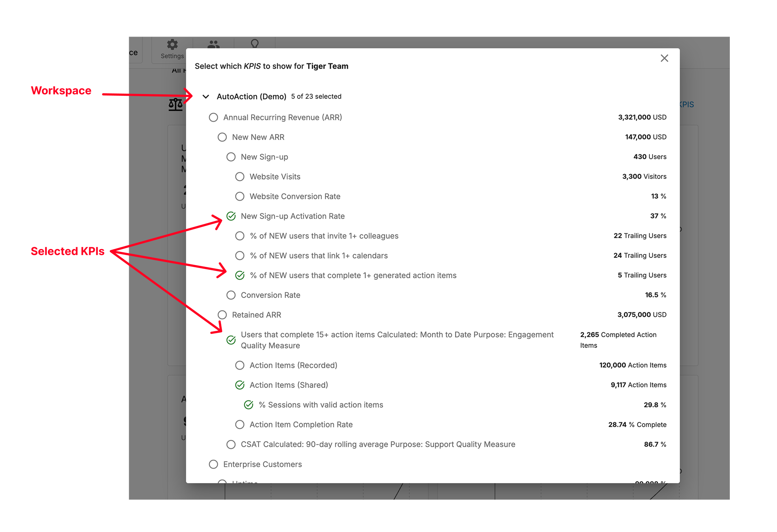Uncheck Users that complete 15+ action items
Image resolution: width=777 pixels, height=532 pixels.
coord(231,340)
